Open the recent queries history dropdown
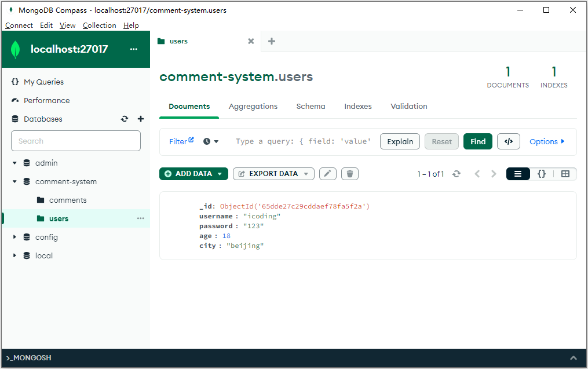The image size is (588, 369). 211,141
